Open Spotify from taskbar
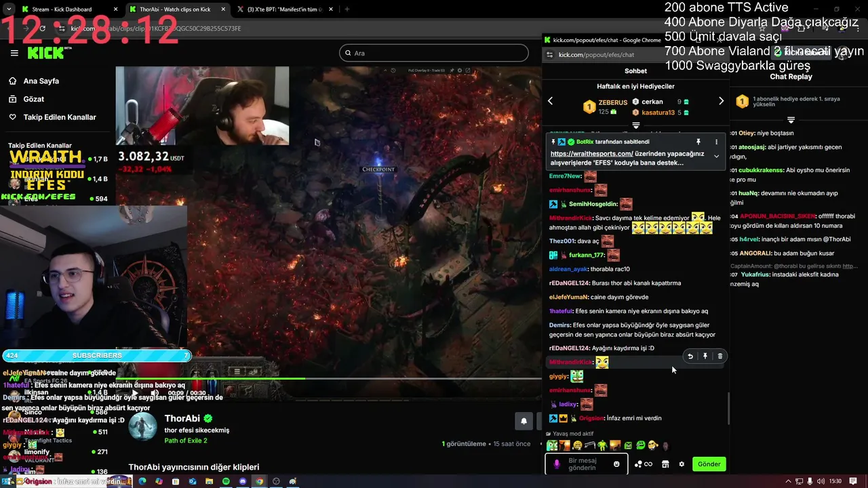 click(x=226, y=481)
